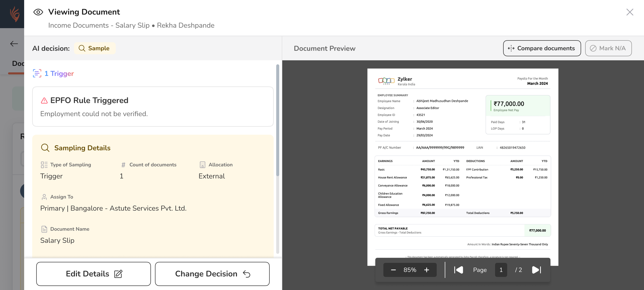Open Compare documents
The image size is (644, 290).
coord(542,48)
